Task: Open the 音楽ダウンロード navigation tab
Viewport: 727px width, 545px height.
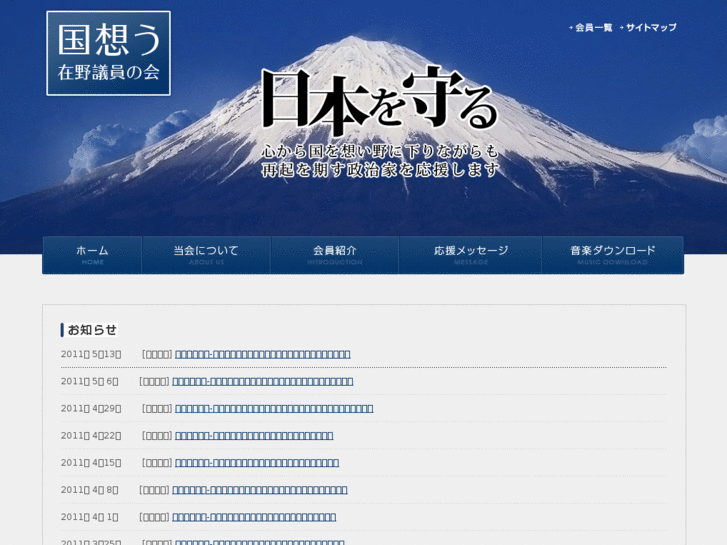Action: pyautogui.click(x=613, y=255)
